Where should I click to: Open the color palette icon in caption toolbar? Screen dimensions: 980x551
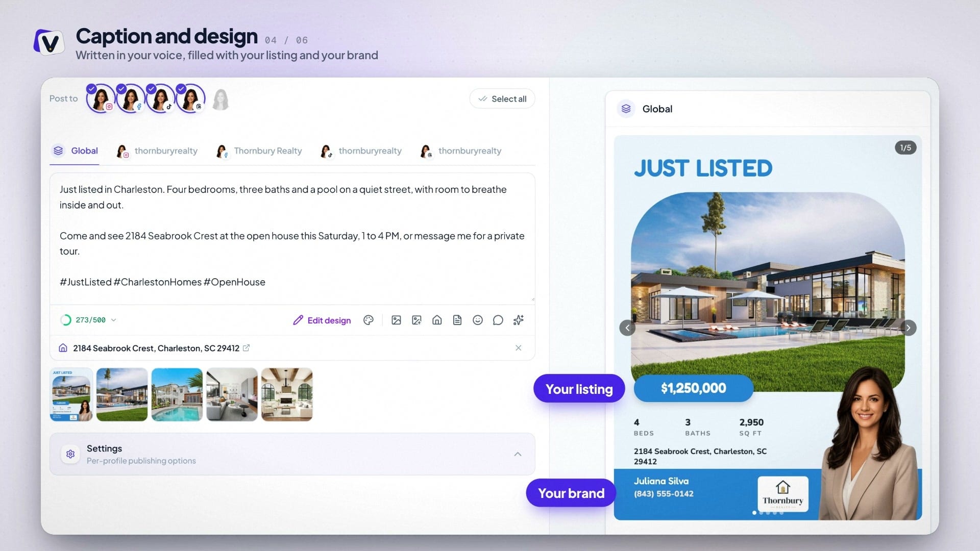coord(369,320)
